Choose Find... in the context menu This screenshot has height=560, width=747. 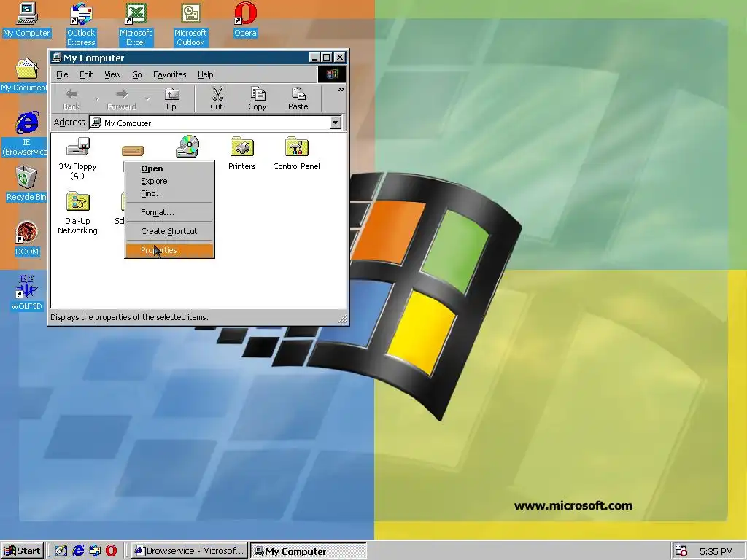pyautogui.click(x=169, y=193)
